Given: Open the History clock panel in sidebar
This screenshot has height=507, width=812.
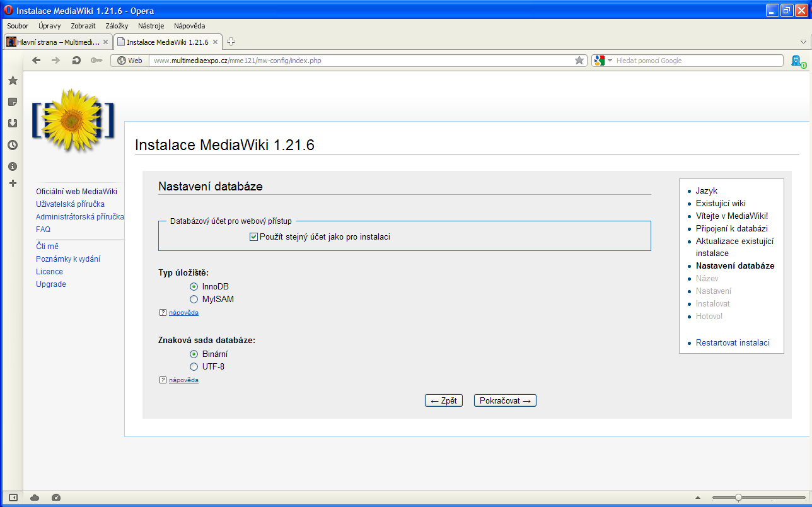Looking at the screenshot, I should (x=13, y=145).
